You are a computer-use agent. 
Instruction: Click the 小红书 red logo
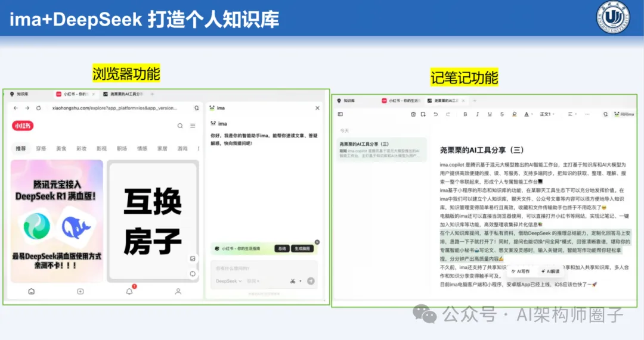coord(23,126)
